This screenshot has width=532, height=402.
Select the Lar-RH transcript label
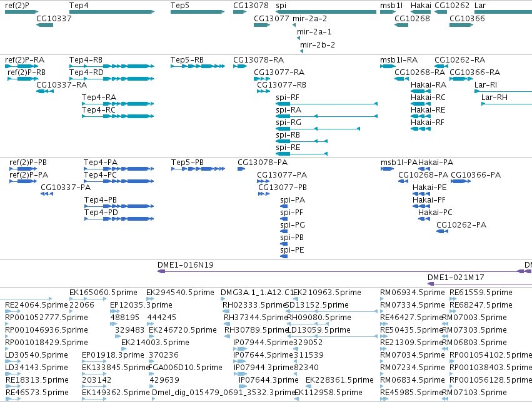pyautogui.click(x=494, y=98)
